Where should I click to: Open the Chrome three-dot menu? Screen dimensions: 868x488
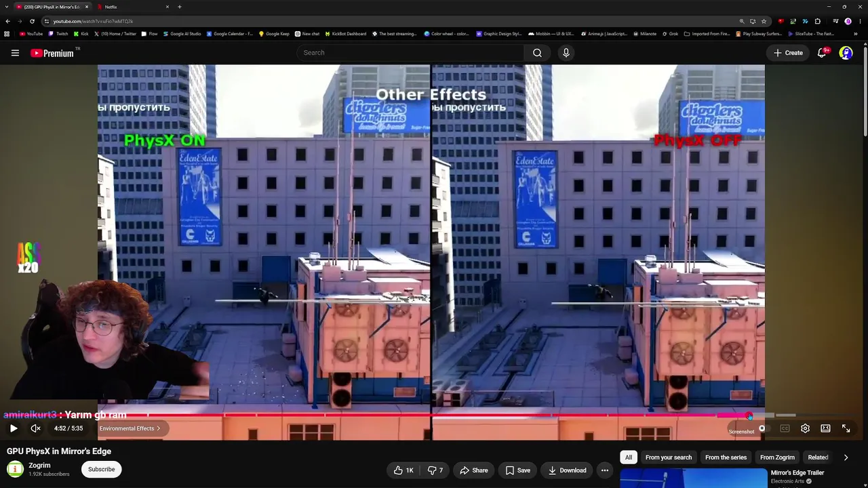click(x=860, y=21)
